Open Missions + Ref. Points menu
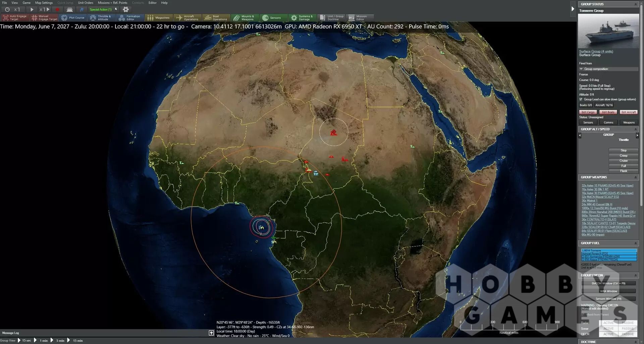This screenshot has width=644, height=344. pos(112,3)
